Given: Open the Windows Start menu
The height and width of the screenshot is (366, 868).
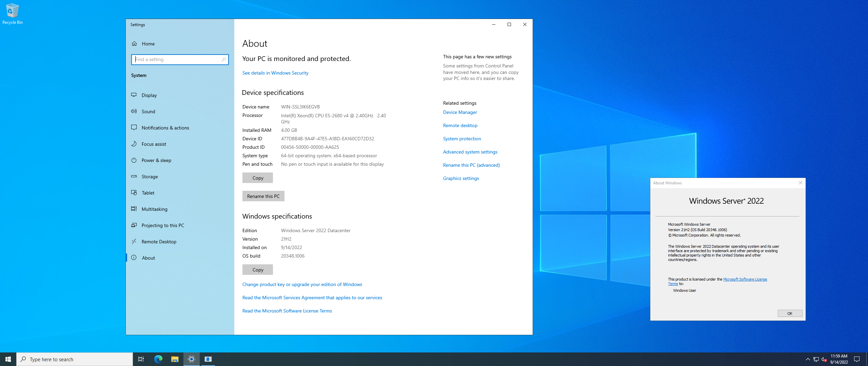Looking at the screenshot, I should coord(8,359).
